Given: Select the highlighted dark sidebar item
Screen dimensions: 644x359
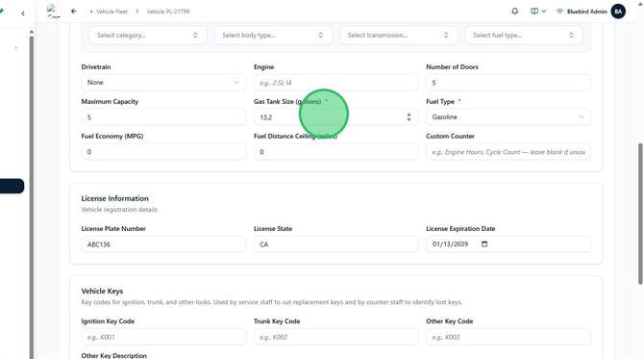Looking at the screenshot, I should point(12,186).
